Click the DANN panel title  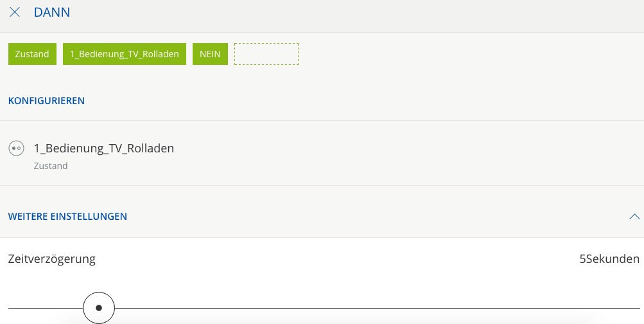pos(52,12)
